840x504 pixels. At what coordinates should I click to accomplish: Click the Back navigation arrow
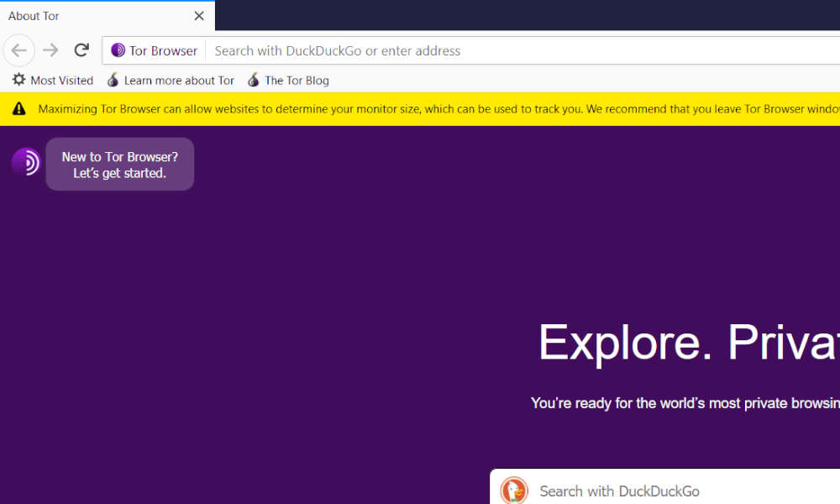pyautogui.click(x=19, y=50)
